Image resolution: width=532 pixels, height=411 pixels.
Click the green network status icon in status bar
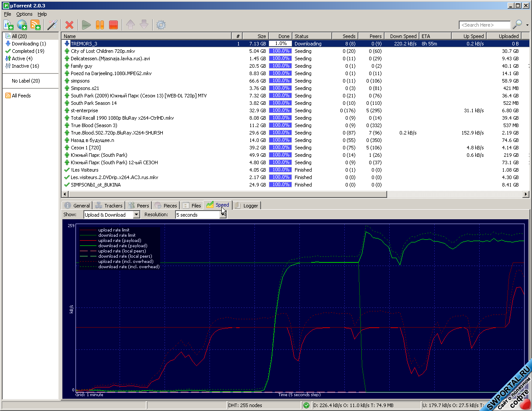point(306,405)
